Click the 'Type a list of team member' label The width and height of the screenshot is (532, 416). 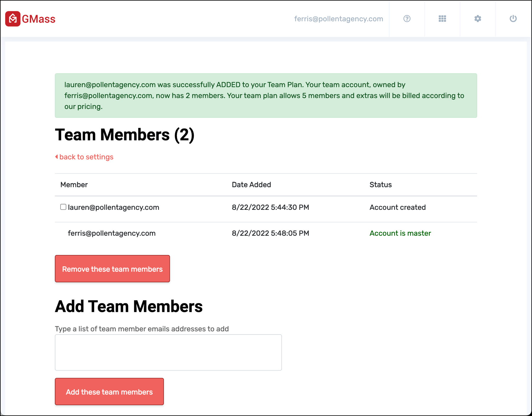(x=142, y=329)
